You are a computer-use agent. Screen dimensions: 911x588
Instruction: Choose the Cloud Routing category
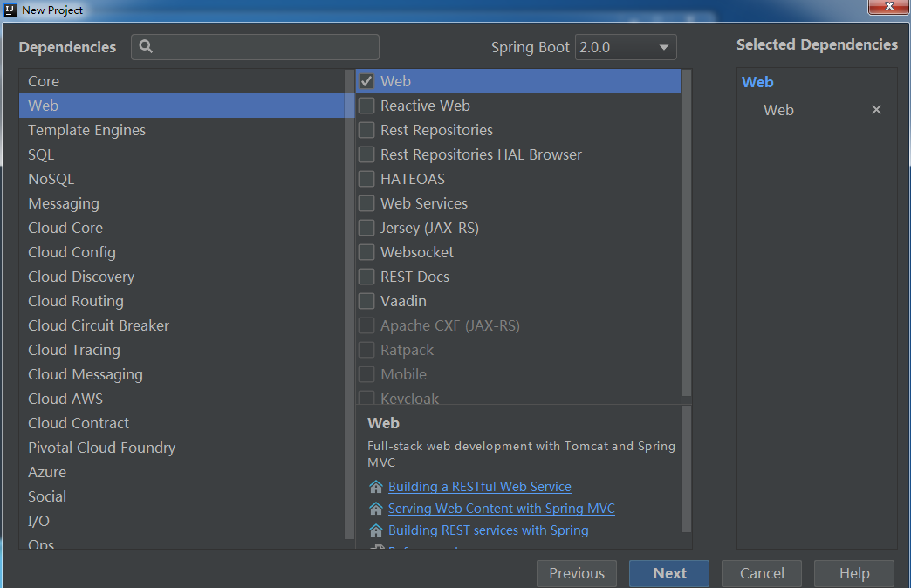coord(182,301)
